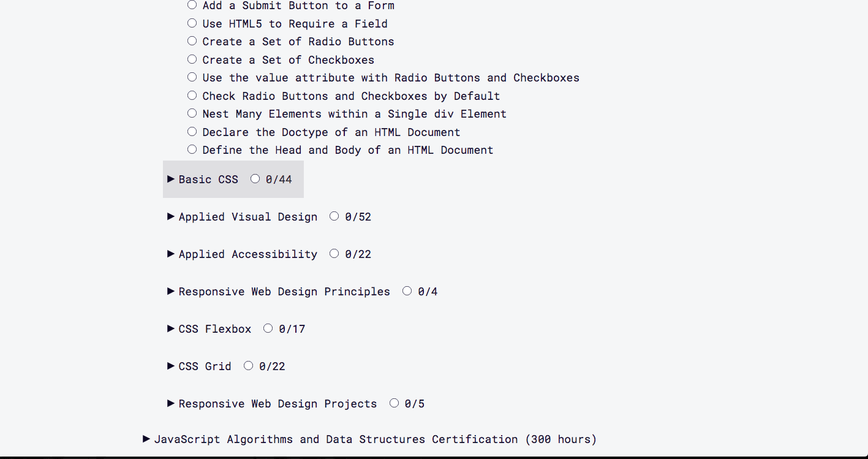Viewport: 868px width, 459px height.
Task: Expand Responsive Web Design Principles section
Action: tap(171, 291)
